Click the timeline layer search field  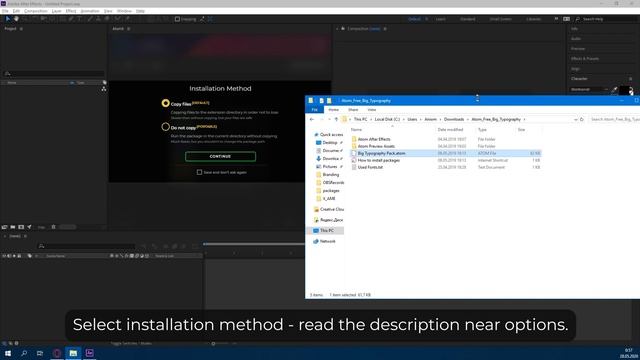[x=87, y=246]
